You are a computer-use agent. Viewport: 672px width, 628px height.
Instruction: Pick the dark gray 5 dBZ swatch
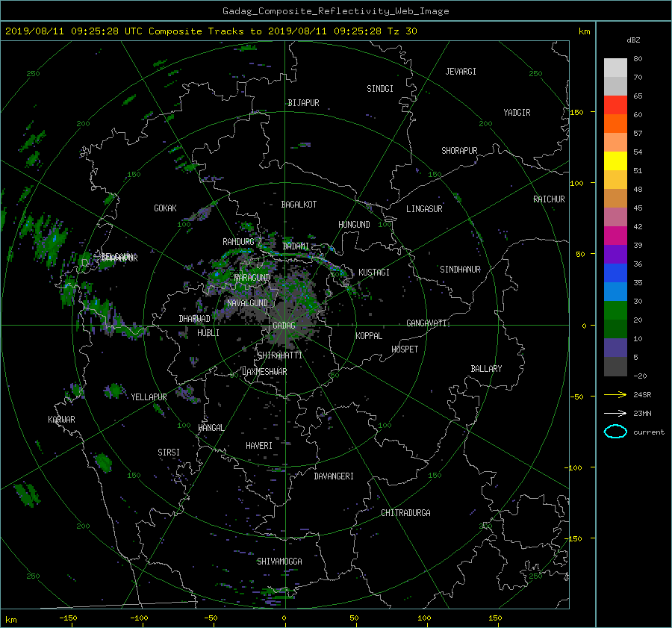(x=615, y=367)
